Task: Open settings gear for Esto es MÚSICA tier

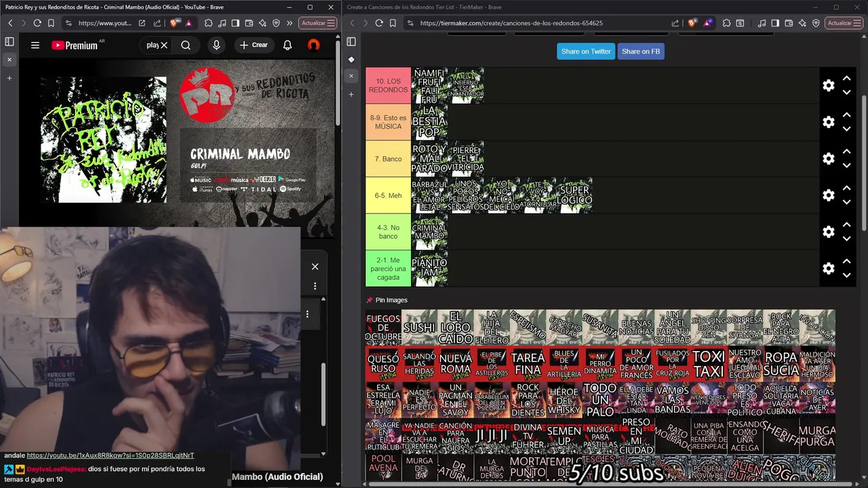Action: (x=828, y=122)
